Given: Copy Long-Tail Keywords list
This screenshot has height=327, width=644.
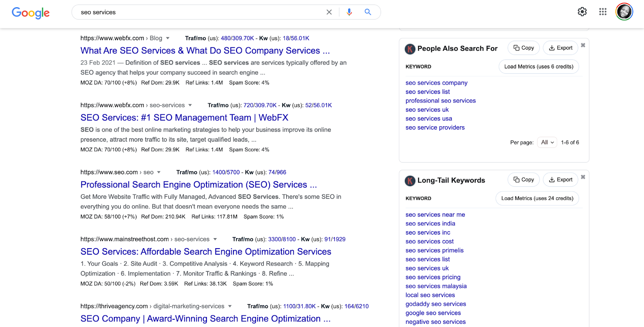Looking at the screenshot, I should pos(524,180).
